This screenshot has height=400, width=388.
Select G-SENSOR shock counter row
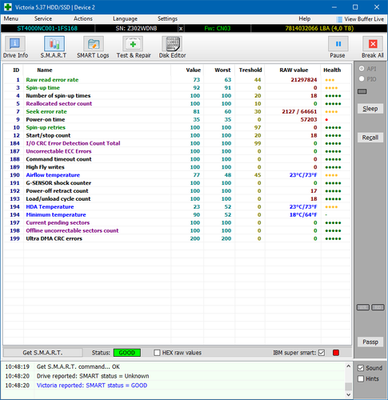[177, 183]
